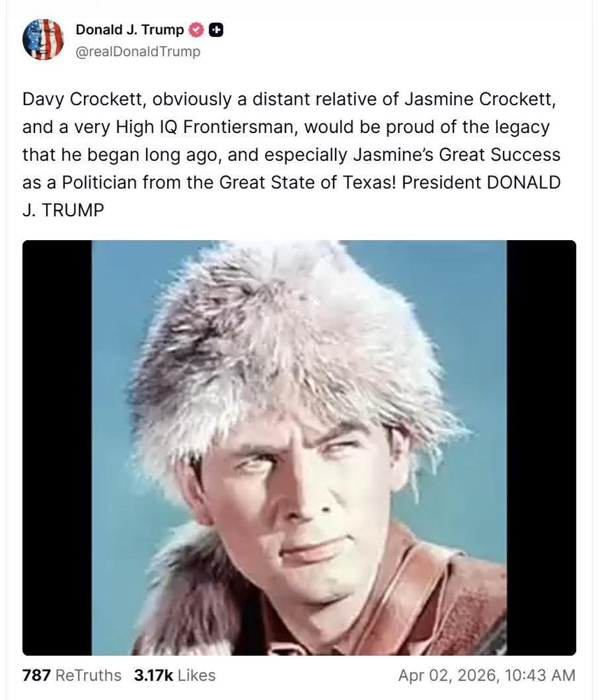Click the "J. TRUMP" signature line
The height and width of the screenshot is (700, 598).
63,210
